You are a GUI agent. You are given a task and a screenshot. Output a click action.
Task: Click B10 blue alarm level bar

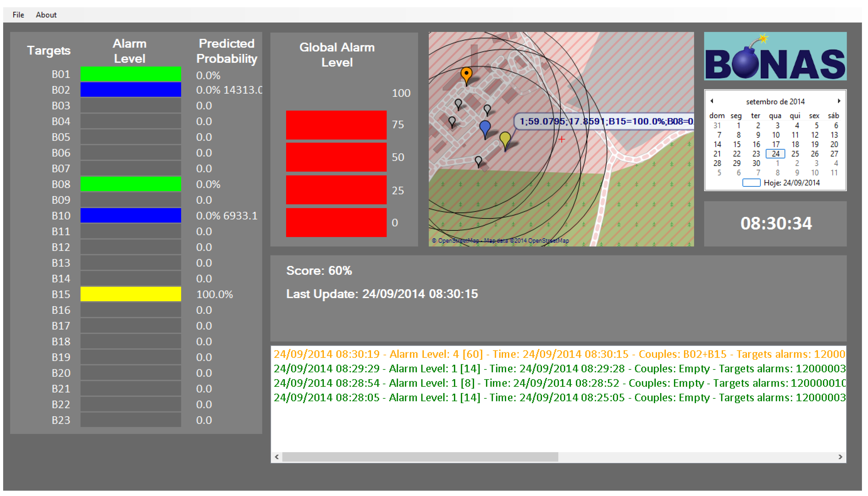click(130, 215)
